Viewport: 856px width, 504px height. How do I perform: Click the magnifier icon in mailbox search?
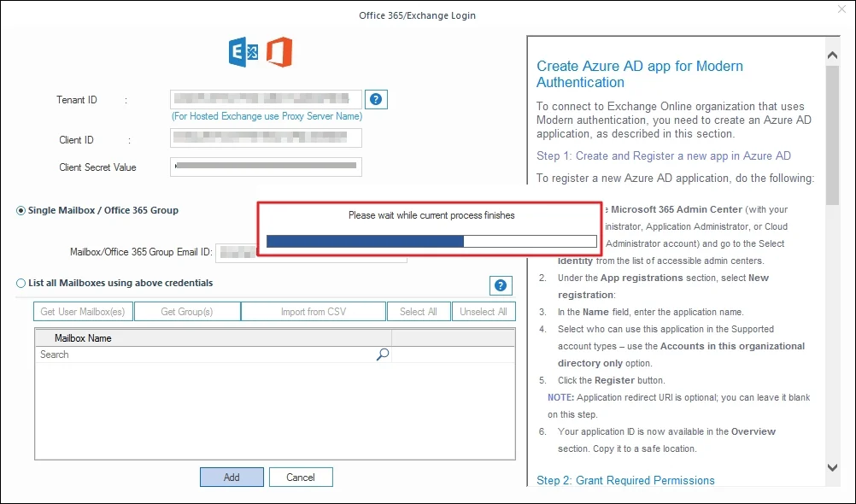[383, 355]
